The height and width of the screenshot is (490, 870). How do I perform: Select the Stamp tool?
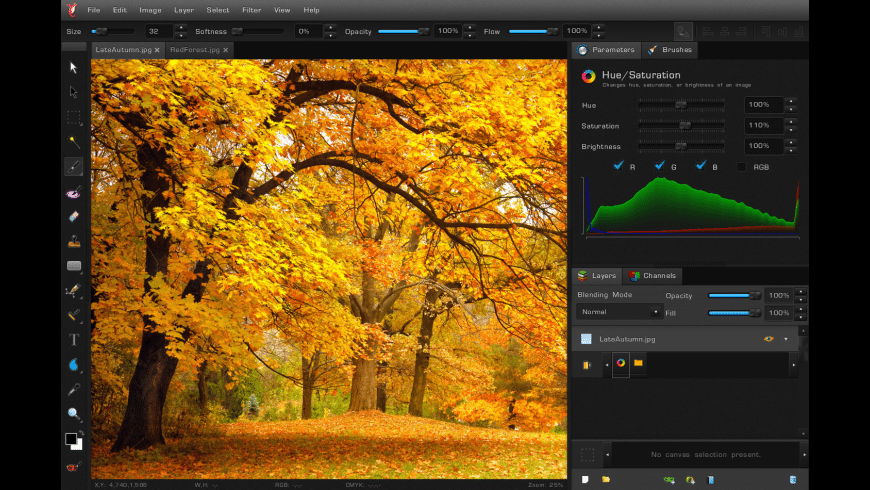point(74,241)
